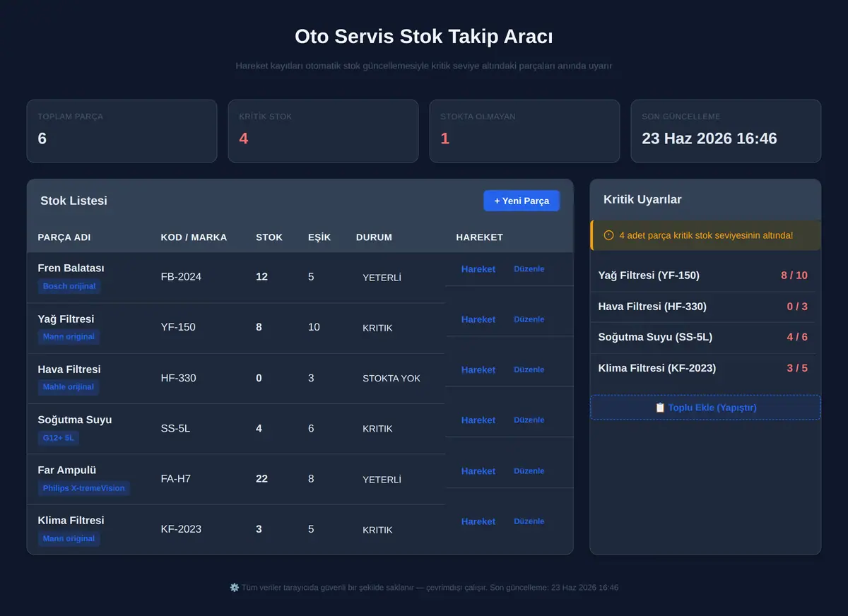The width and height of the screenshot is (848, 616).
Task: Select the HAREKET column header
Action: point(479,237)
